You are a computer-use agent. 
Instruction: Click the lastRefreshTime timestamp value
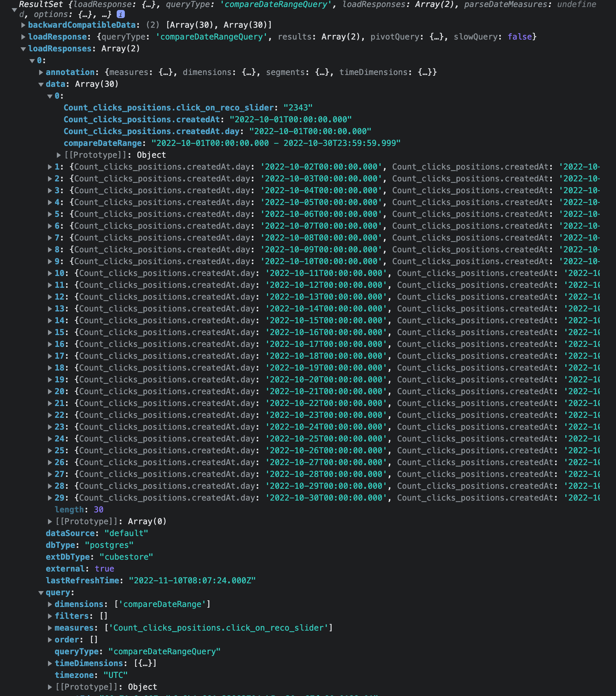tap(192, 580)
